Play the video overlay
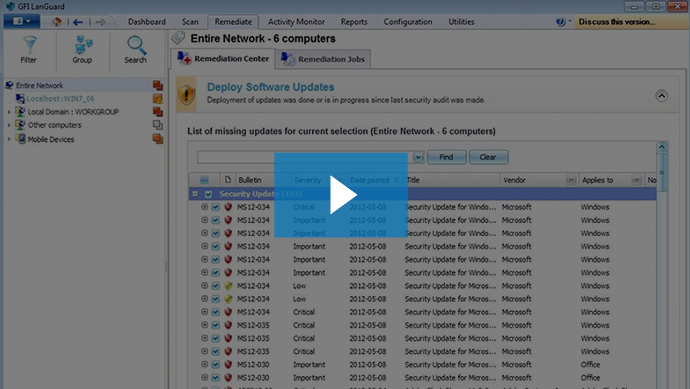The width and height of the screenshot is (690, 389). [x=341, y=195]
